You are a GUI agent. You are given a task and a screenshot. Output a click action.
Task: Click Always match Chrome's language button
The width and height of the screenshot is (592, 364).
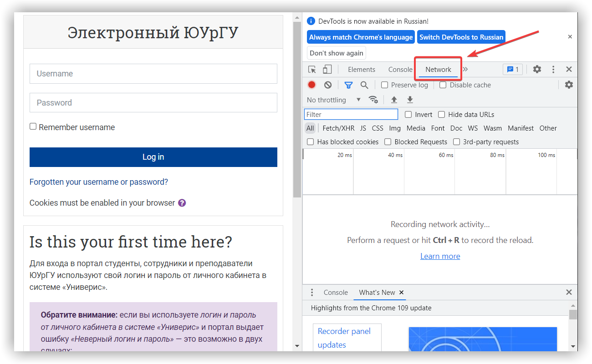point(361,37)
